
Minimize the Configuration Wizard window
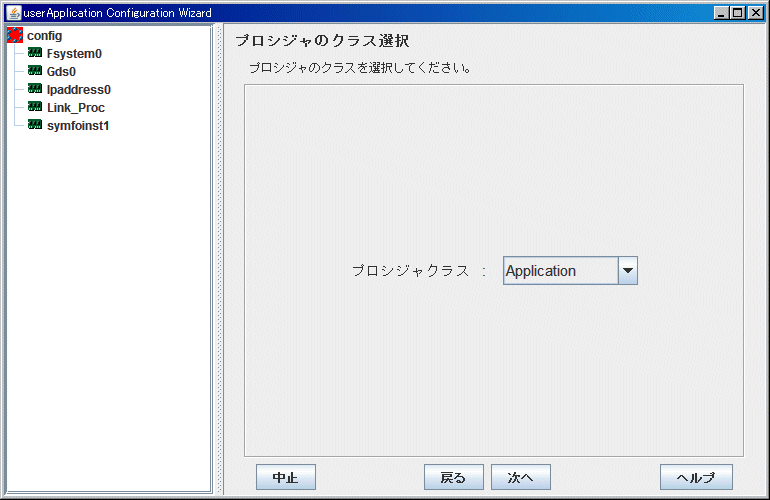[x=721, y=13]
